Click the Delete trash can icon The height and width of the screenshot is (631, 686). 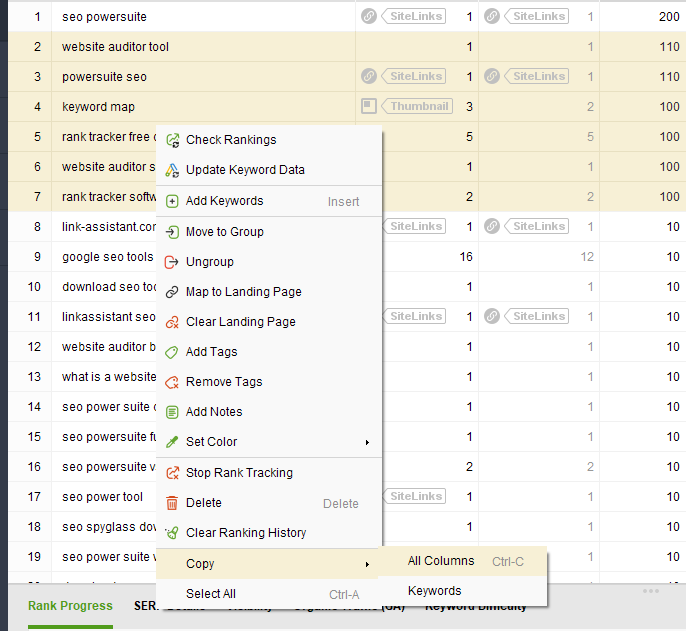pos(172,503)
